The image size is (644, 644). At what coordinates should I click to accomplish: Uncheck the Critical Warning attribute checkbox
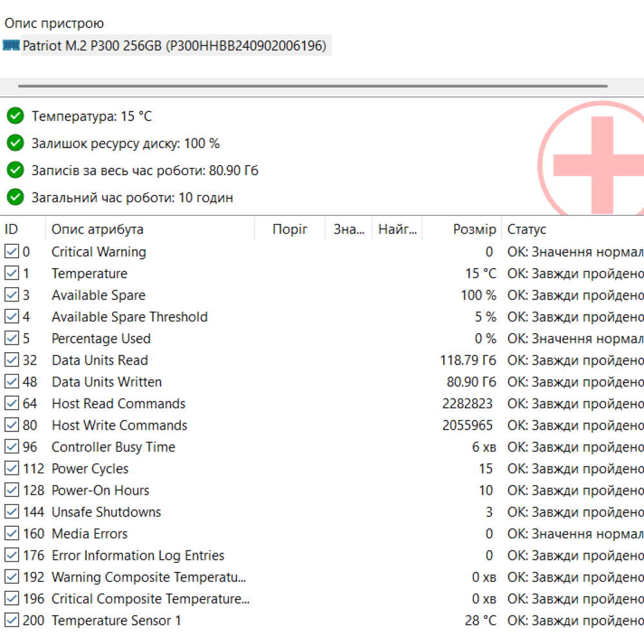12,252
